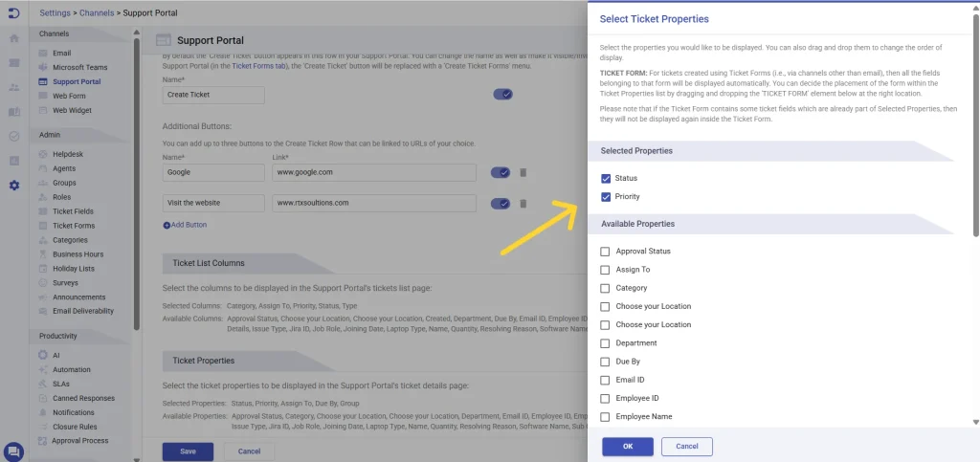
Task: Click Cancel next to Save button
Action: 250,451
